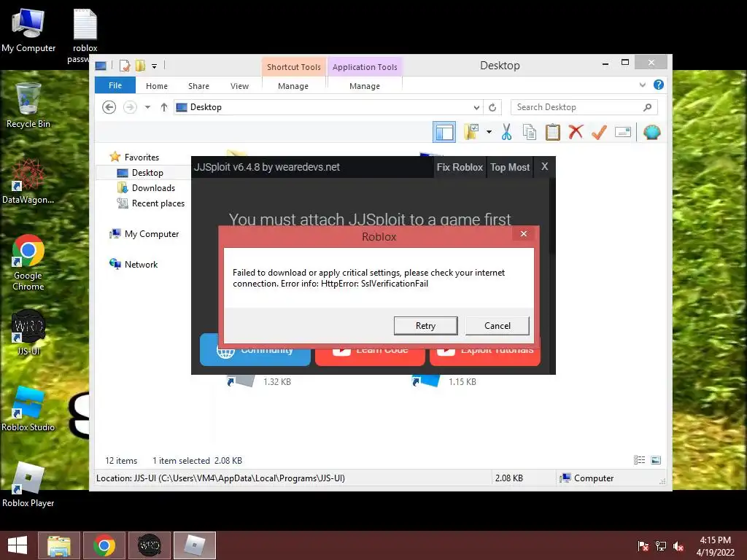Open the recent locations dropdown arrow
This screenshot has width=747, height=560.
tap(147, 107)
